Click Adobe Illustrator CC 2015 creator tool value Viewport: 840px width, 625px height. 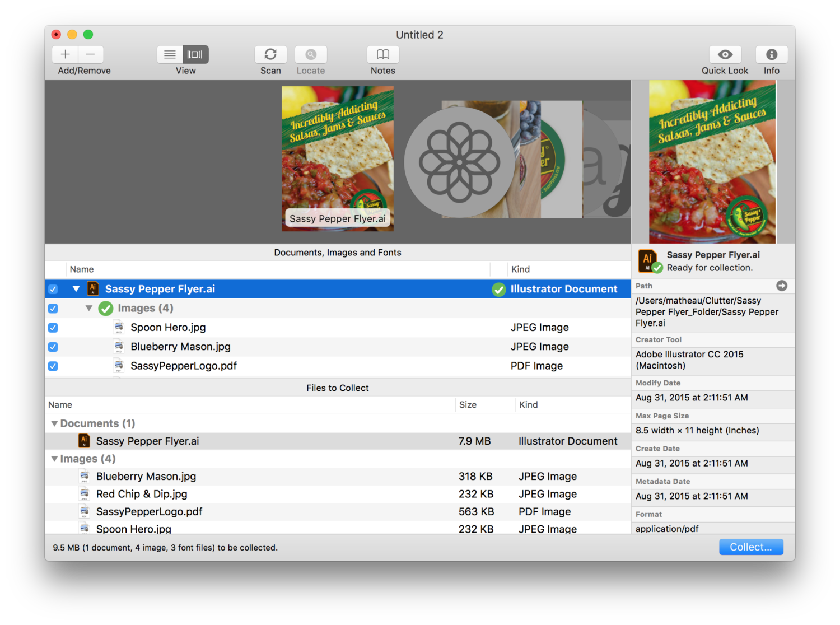click(x=689, y=360)
